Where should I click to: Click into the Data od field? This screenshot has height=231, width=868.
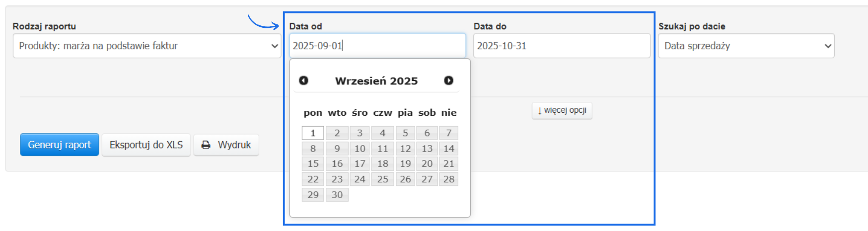377,46
